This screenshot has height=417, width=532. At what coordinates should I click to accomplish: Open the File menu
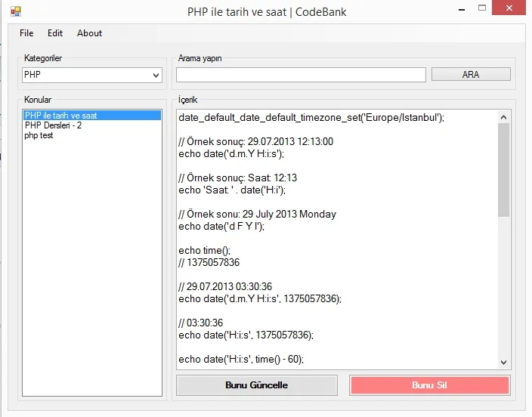click(26, 33)
